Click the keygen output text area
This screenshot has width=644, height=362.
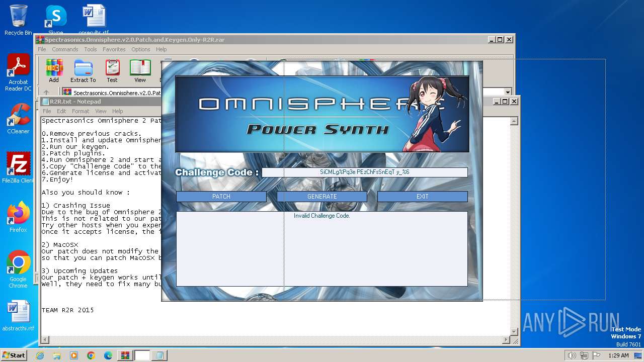[322, 249]
